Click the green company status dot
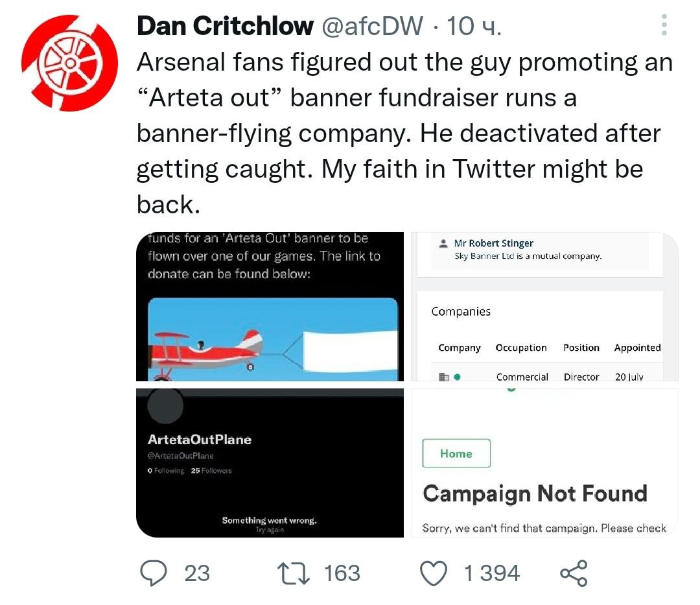This screenshot has width=700, height=605. 457,377
